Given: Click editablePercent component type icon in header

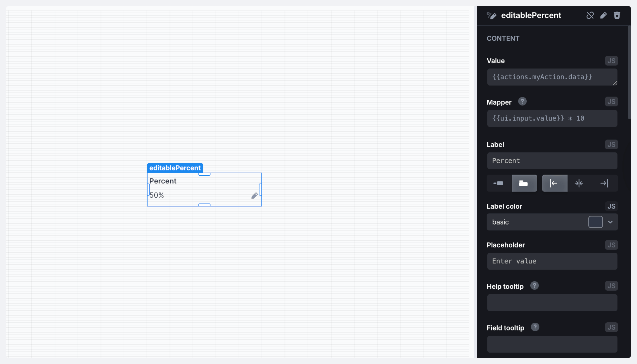Looking at the screenshot, I should (492, 16).
